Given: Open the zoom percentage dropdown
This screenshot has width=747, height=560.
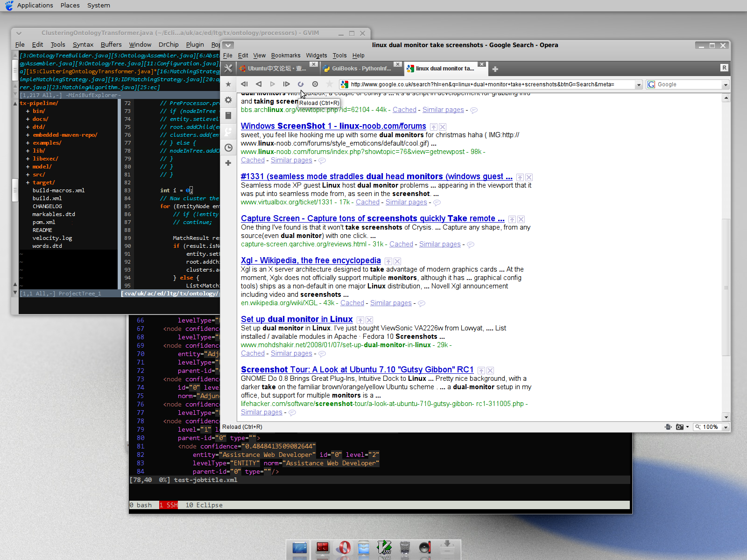Looking at the screenshot, I should click(x=726, y=427).
